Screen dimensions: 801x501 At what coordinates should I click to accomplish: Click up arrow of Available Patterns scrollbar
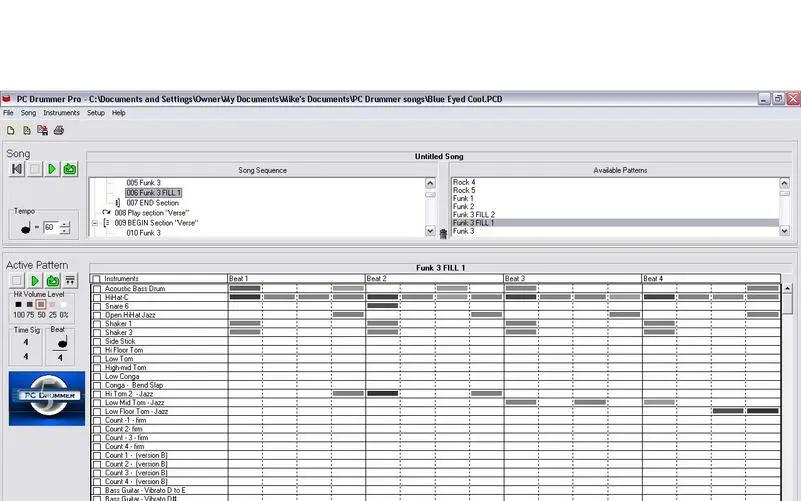coord(784,183)
